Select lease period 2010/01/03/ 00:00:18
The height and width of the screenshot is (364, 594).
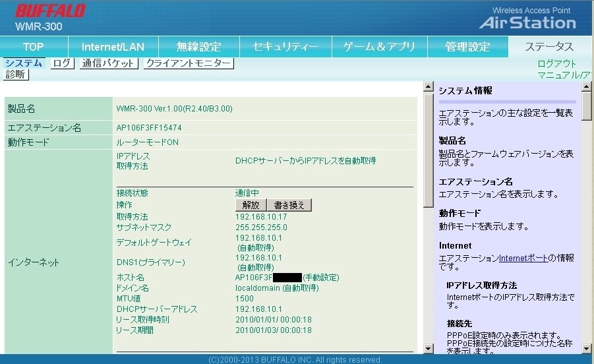tap(273, 330)
